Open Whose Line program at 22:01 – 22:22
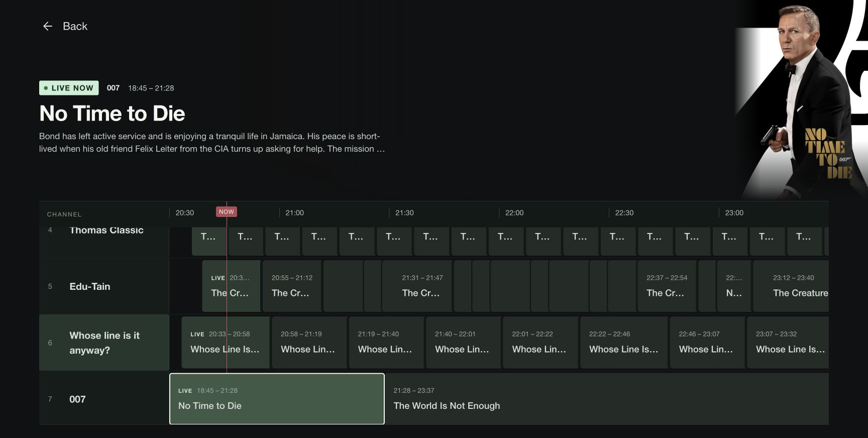The height and width of the screenshot is (438, 868). [x=540, y=343]
